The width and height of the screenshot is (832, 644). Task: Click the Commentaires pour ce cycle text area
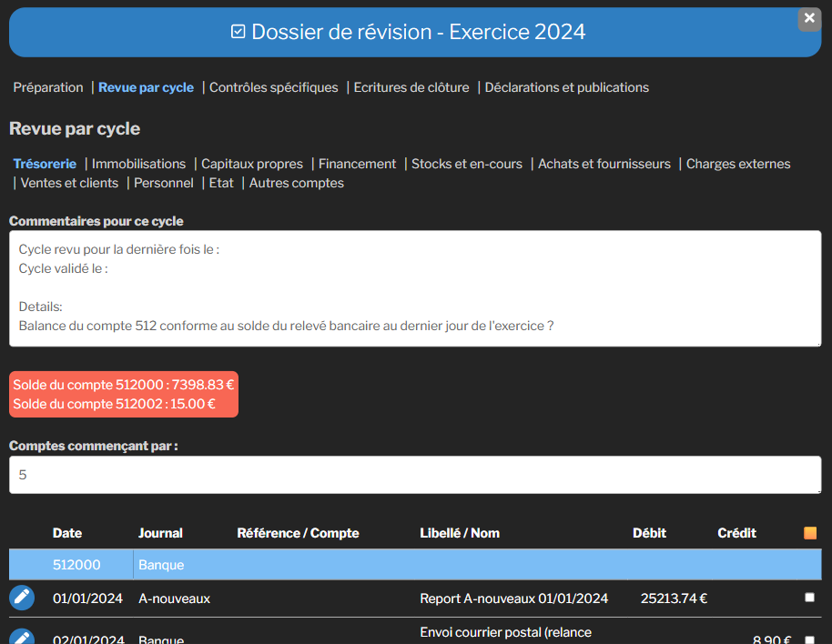415,288
